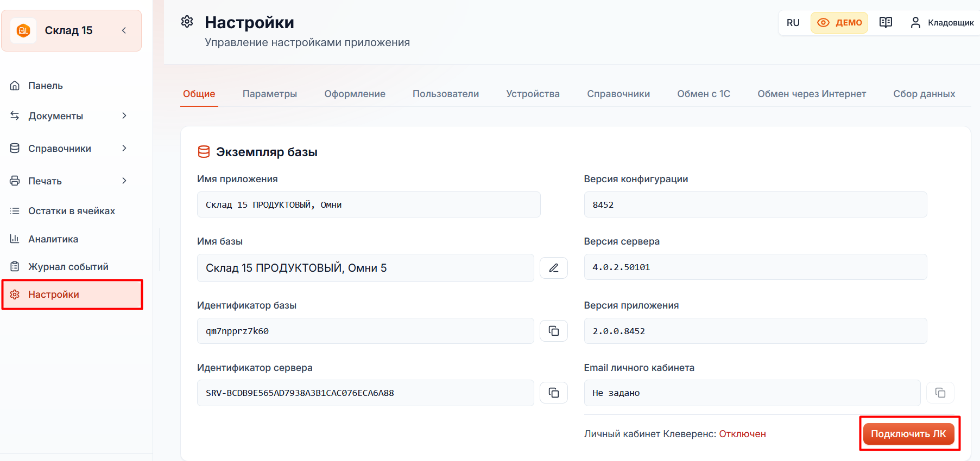Open the Сбор данных tab
Viewport: 980px width, 461px height.
tap(924, 94)
